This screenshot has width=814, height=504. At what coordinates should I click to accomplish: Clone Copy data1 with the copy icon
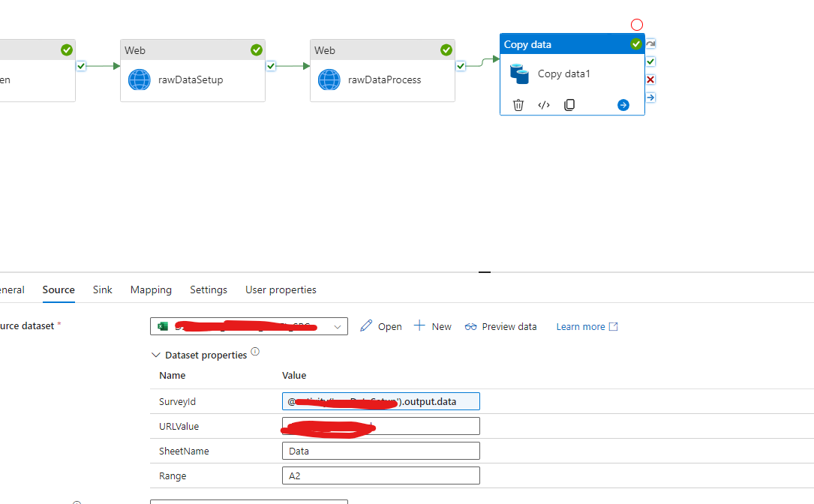click(x=569, y=104)
